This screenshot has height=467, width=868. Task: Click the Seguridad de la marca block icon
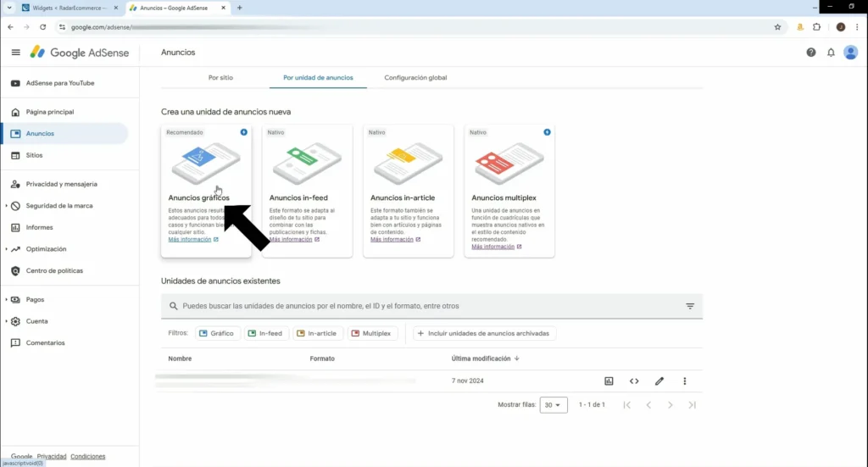coord(15,206)
